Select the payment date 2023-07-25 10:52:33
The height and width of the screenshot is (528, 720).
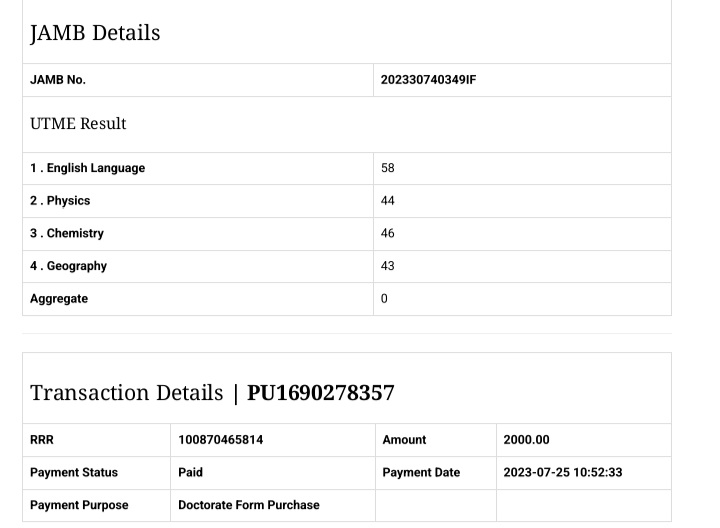562,472
